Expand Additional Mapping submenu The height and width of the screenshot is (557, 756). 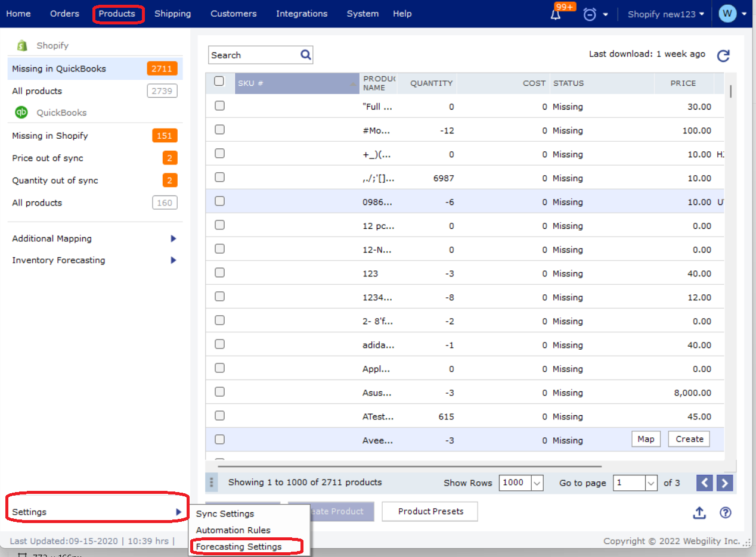pos(173,238)
